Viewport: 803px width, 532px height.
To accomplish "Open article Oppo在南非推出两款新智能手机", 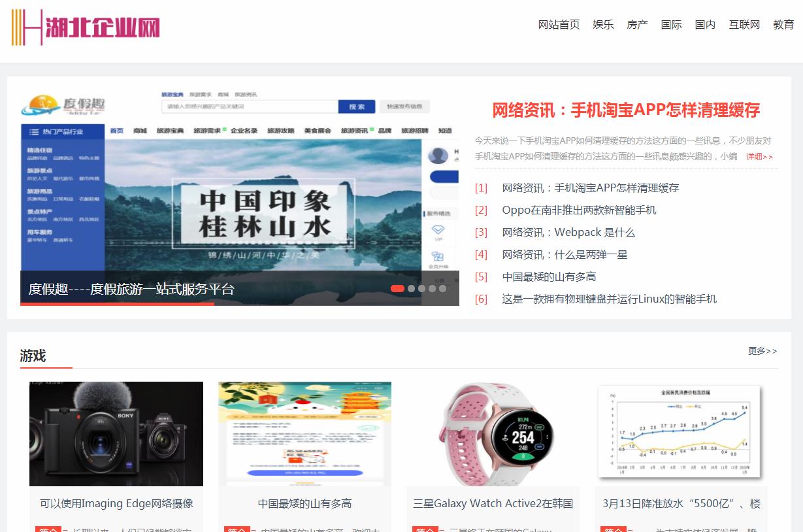I will 579,210.
